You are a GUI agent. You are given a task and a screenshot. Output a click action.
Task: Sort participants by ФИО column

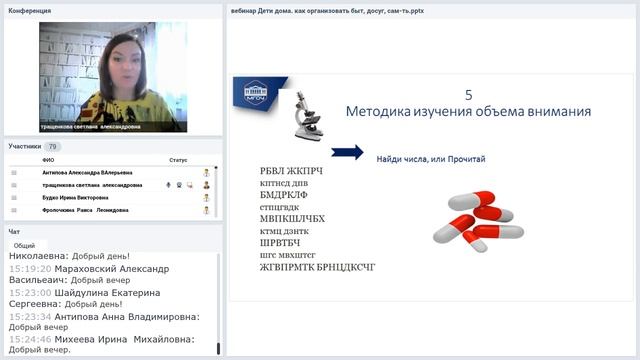pyautogui.click(x=48, y=160)
